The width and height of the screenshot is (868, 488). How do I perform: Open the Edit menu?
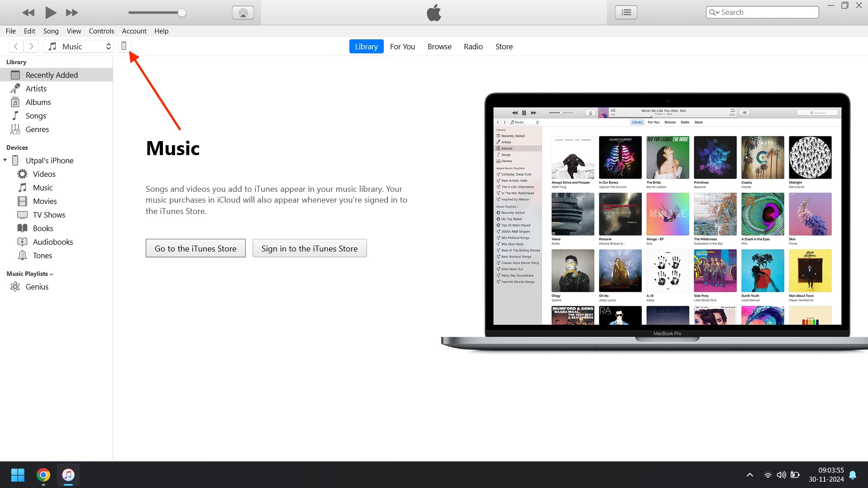[x=29, y=31]
